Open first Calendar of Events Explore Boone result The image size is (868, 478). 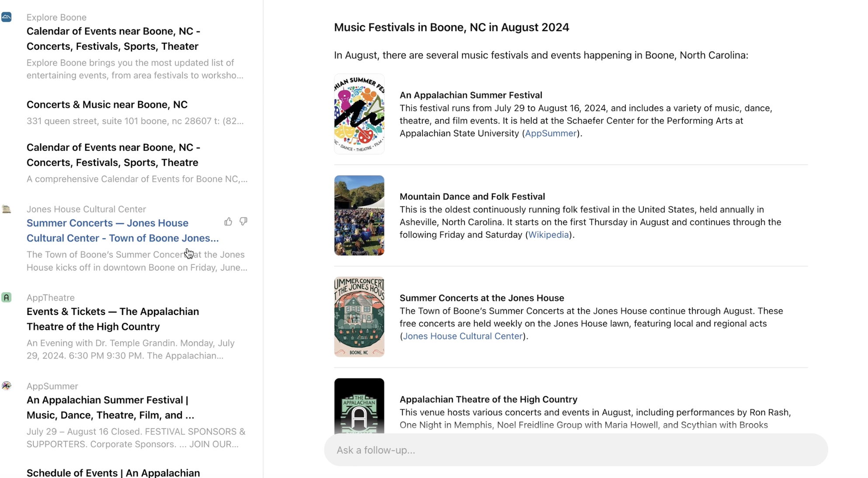[x=113, y=38]
